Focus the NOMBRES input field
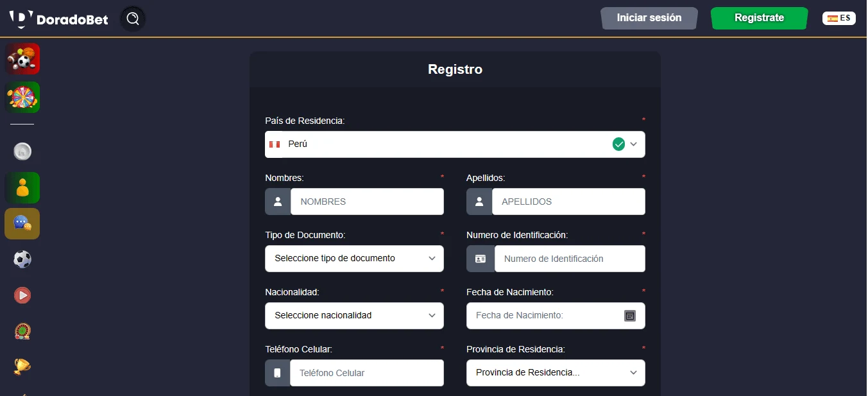This screenshot has width=868, height=396. [x=367, y=202]
